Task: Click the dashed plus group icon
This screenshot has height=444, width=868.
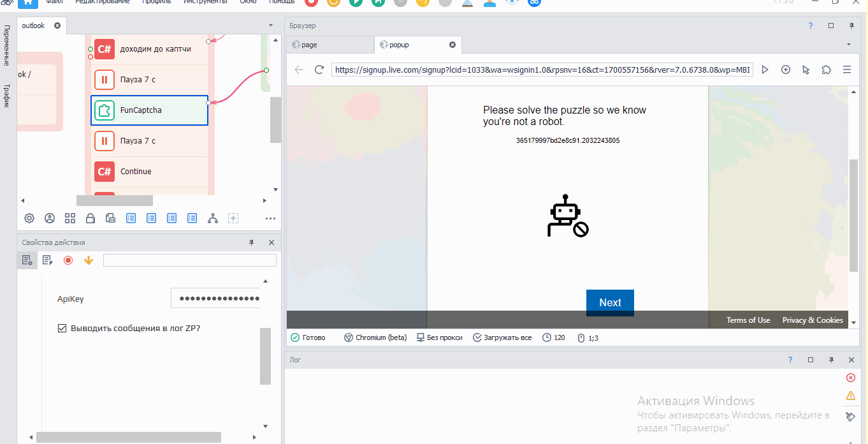Action: point(233,218)
